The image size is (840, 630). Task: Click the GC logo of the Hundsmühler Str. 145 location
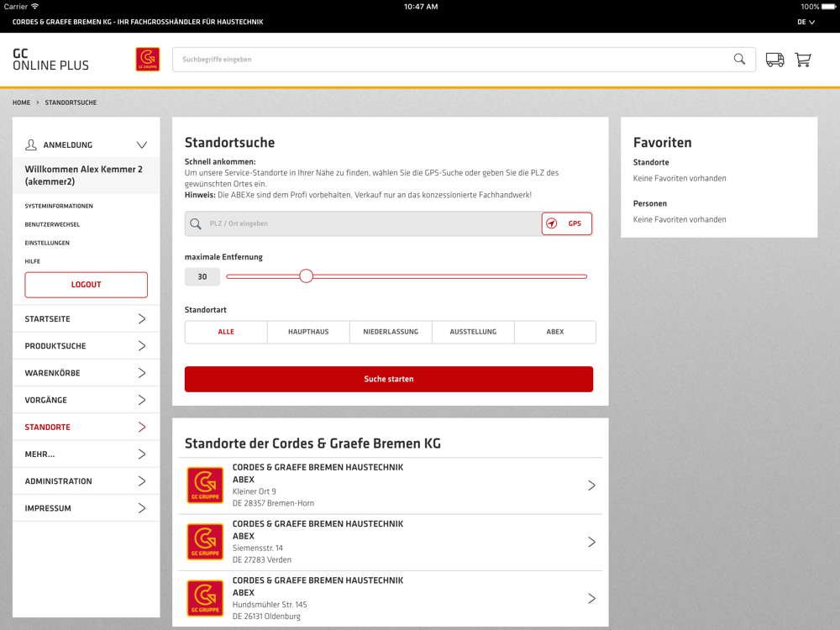pos(205,598)
